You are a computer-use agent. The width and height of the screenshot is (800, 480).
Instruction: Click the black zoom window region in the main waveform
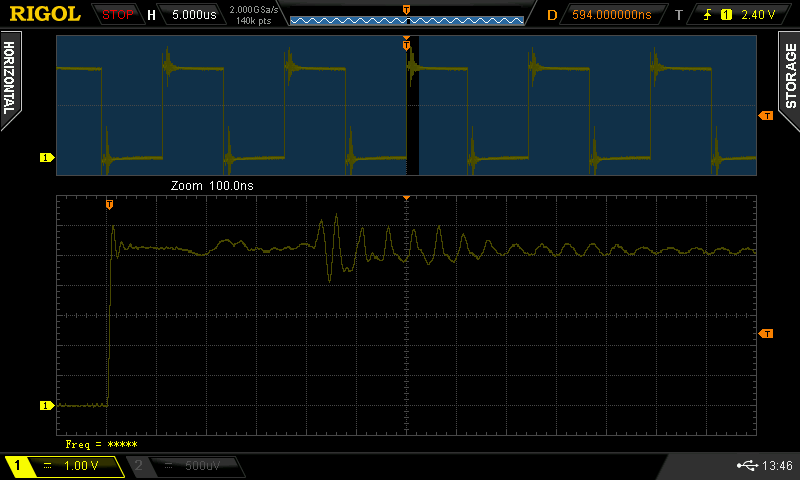412,105
